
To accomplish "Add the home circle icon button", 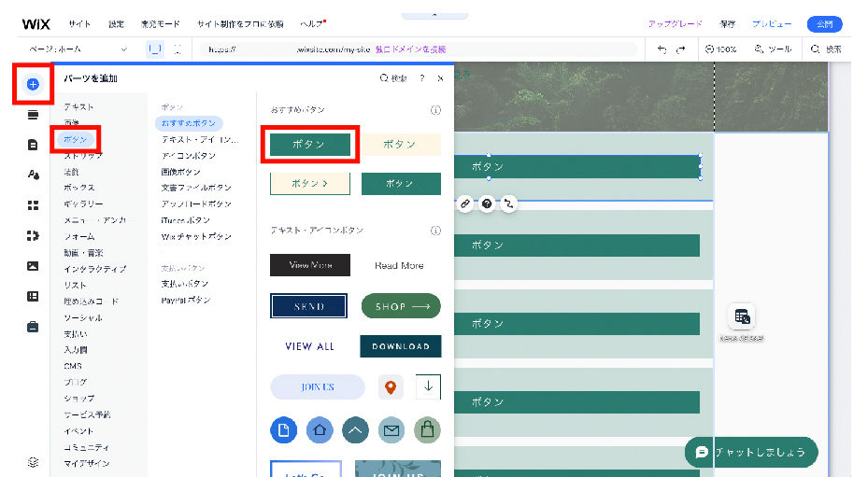I will coord(320,430).
